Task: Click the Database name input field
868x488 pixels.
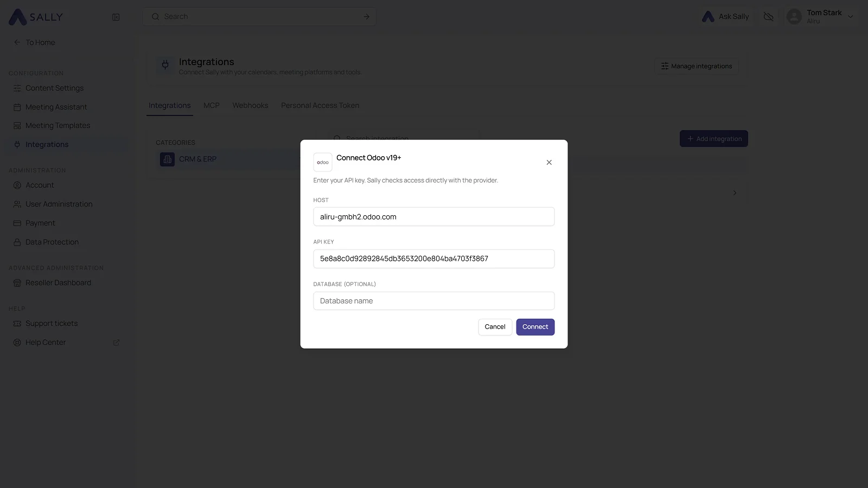Action: click(434, 301)
